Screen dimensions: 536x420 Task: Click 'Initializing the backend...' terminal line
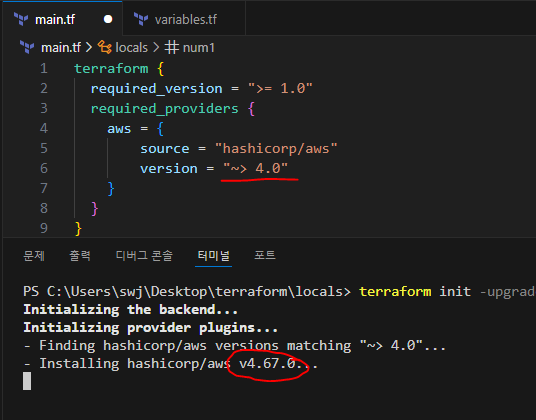click(130, 310)
